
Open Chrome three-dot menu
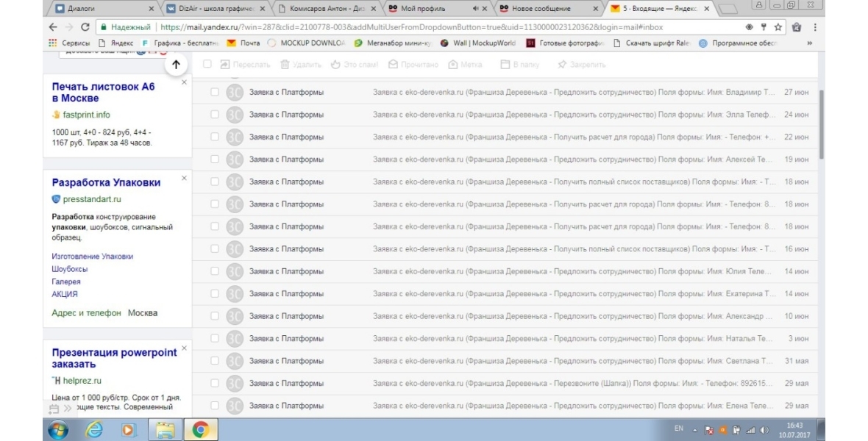(815, 27)
